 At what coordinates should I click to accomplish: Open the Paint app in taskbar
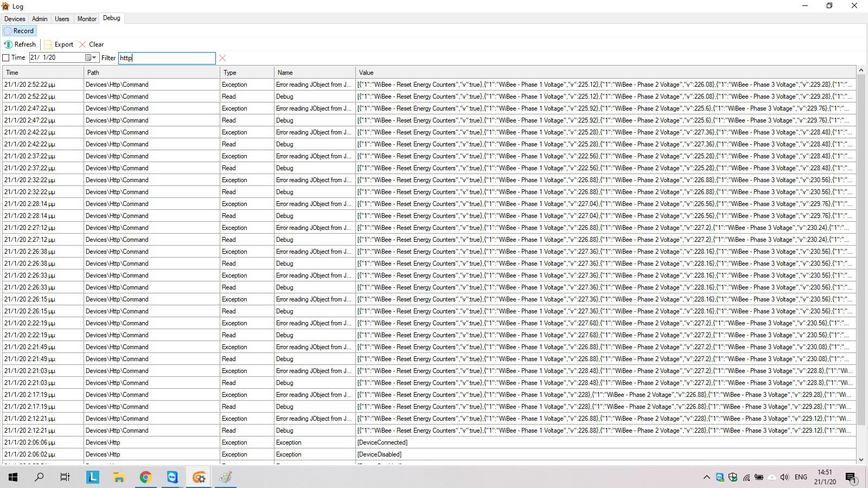(x=225, y=477)
